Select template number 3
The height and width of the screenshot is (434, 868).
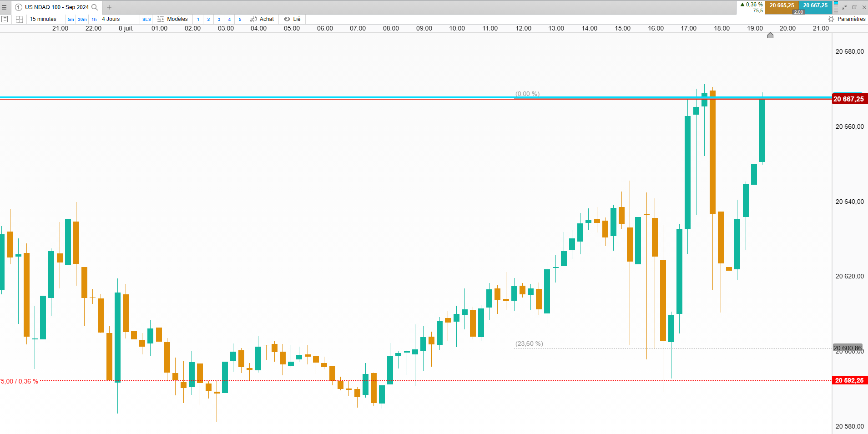(x=219, y=19)
